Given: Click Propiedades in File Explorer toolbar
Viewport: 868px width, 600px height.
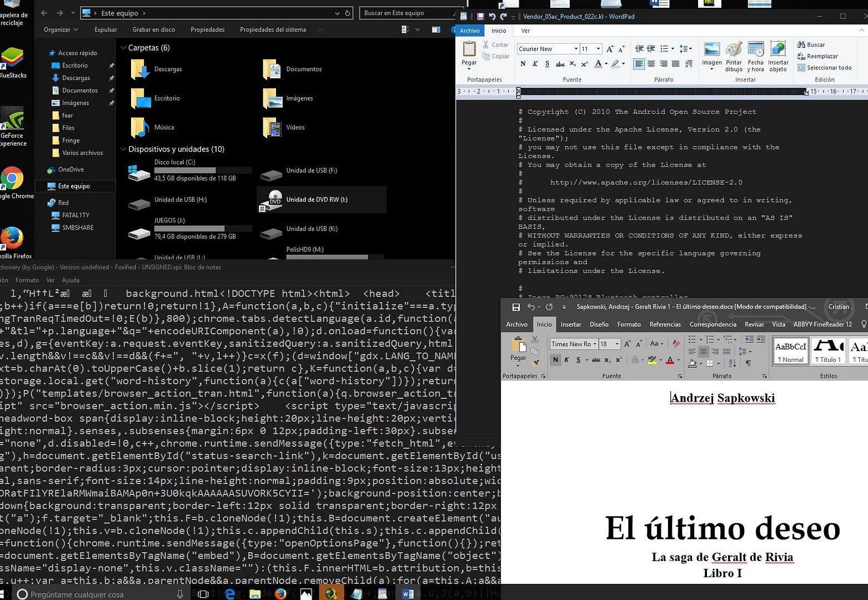Looking at the screenshot, I should coord(208,29).
